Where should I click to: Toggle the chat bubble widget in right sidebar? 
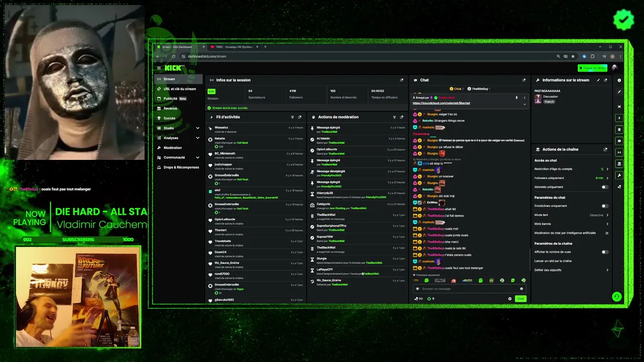click(619, 141)
